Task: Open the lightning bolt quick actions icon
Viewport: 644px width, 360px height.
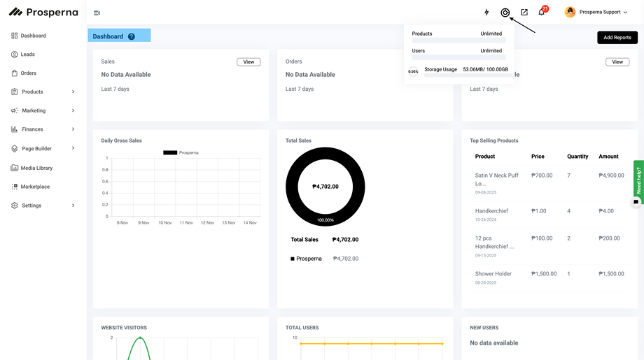Action: 486,13
